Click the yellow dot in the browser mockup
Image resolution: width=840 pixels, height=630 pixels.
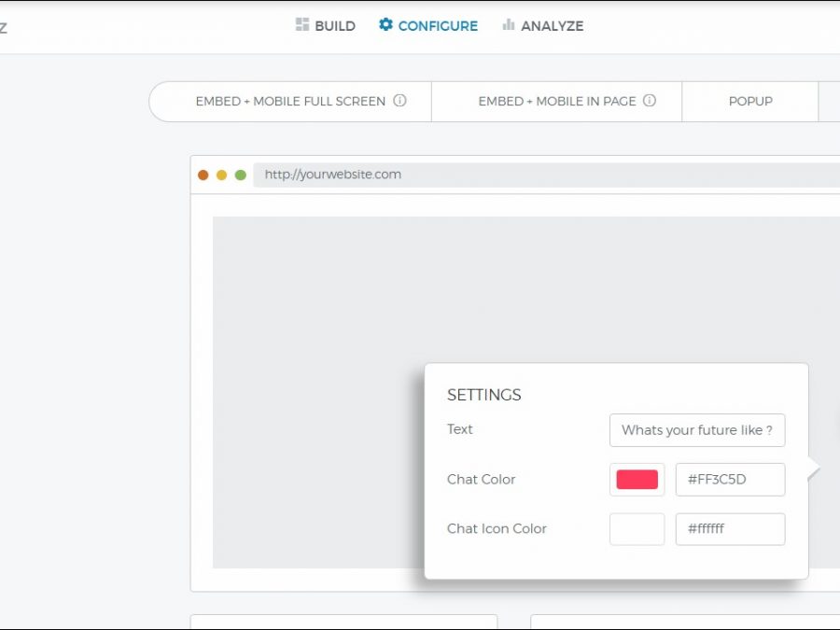coord(221,175)
